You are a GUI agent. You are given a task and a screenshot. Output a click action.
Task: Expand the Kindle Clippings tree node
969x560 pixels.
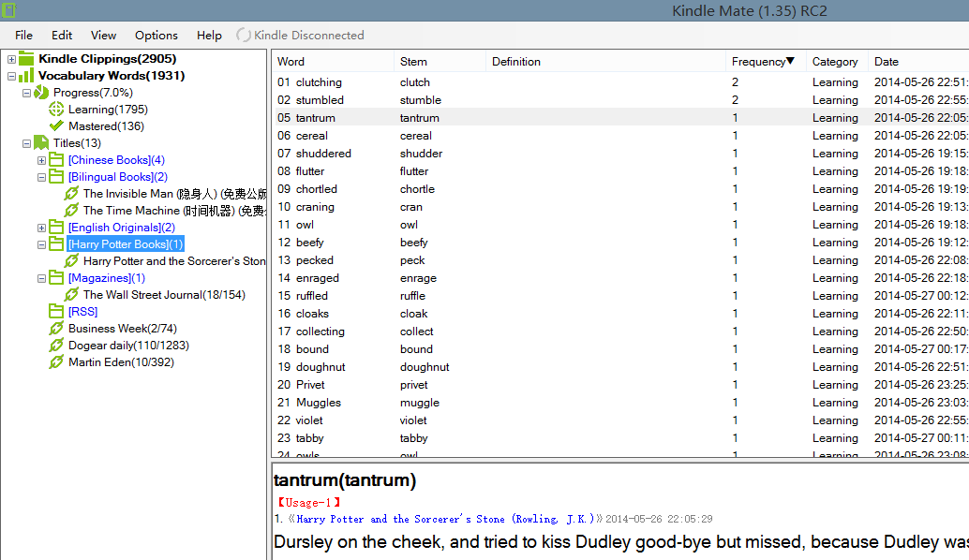click(11, 59)
